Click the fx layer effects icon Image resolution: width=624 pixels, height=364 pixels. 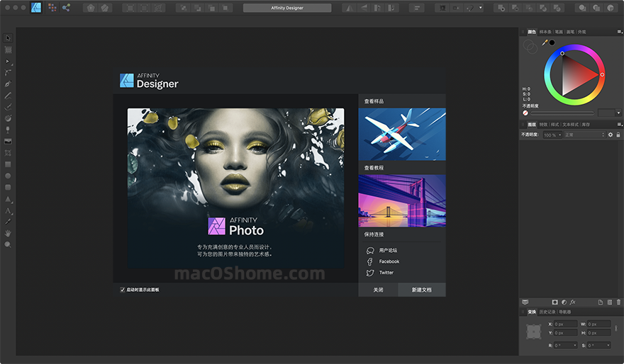coord(573,302)
